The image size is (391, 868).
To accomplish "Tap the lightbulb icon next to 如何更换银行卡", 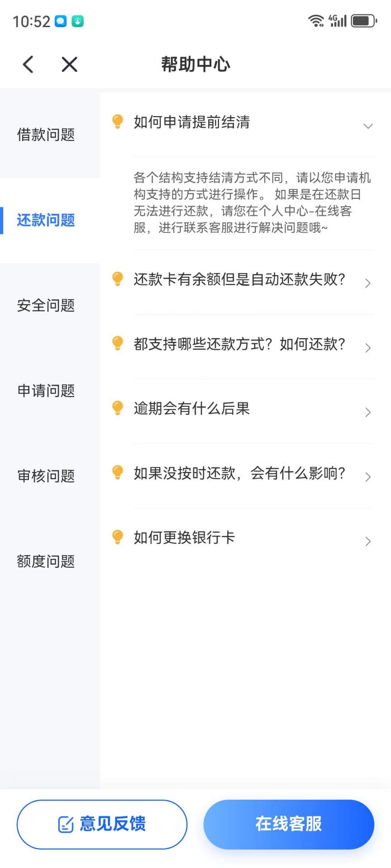I will tap(118, 538).
